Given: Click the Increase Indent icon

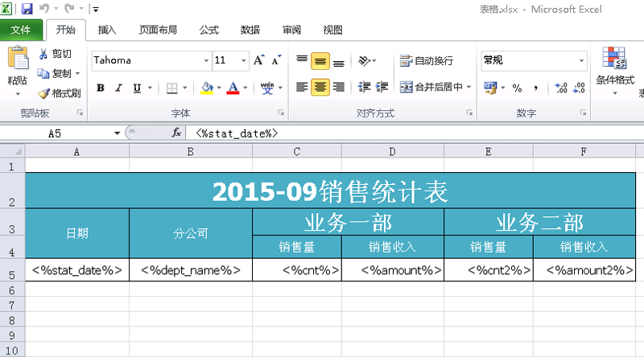Looking at the screenshot, I should click(x=382, y=88).
